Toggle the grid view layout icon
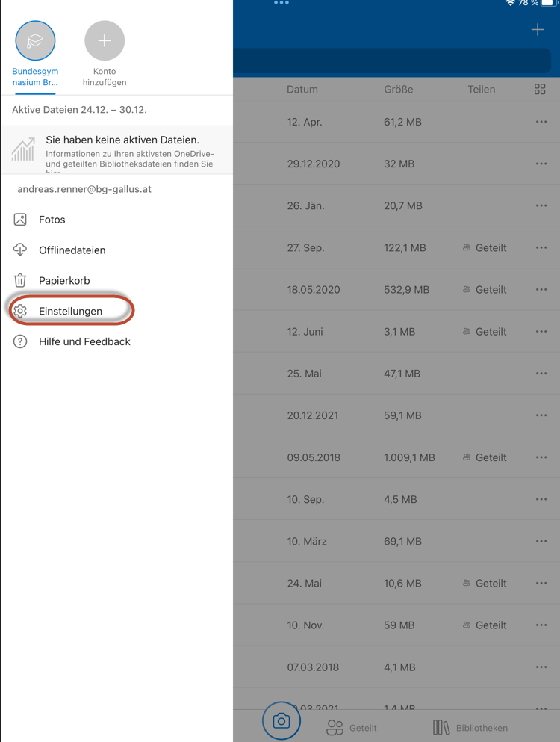This screenshot has height=742, width=560. [x=540, y=90]
